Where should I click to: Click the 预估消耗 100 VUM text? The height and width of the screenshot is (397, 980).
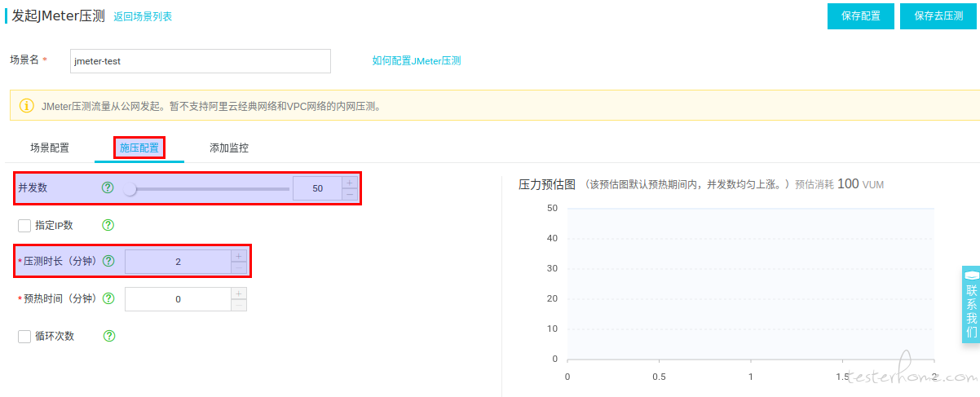[839, 184]
